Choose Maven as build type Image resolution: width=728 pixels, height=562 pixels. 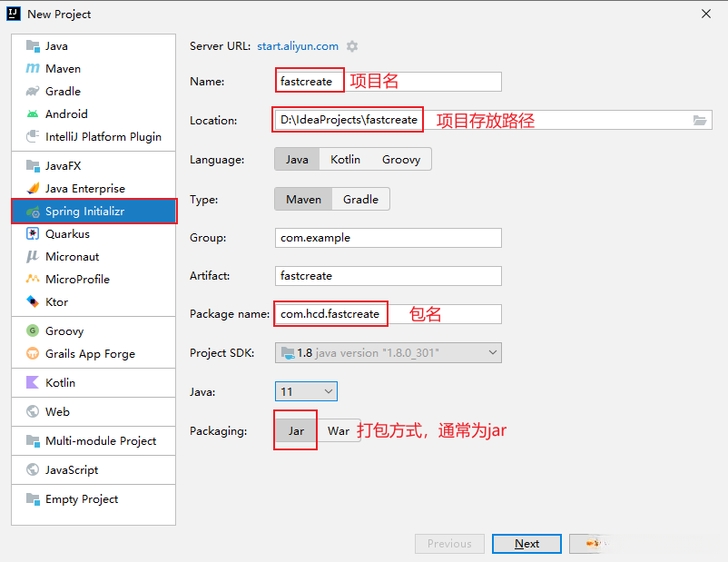303,199
